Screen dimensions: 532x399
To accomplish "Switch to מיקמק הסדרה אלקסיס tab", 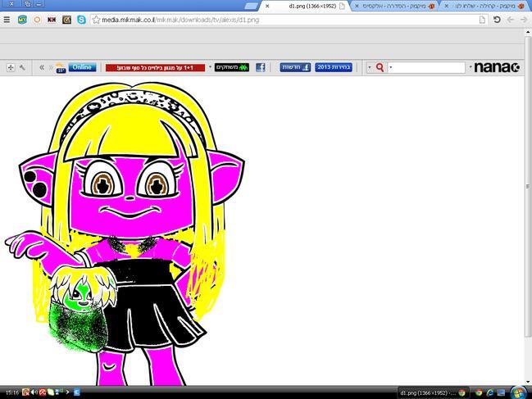I will (x=395, y=6).
